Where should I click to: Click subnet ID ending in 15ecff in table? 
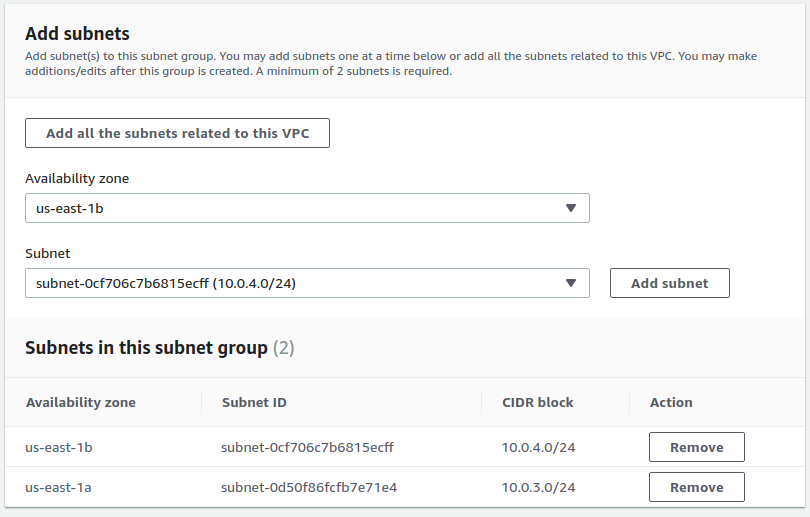[x=307, y=447]
